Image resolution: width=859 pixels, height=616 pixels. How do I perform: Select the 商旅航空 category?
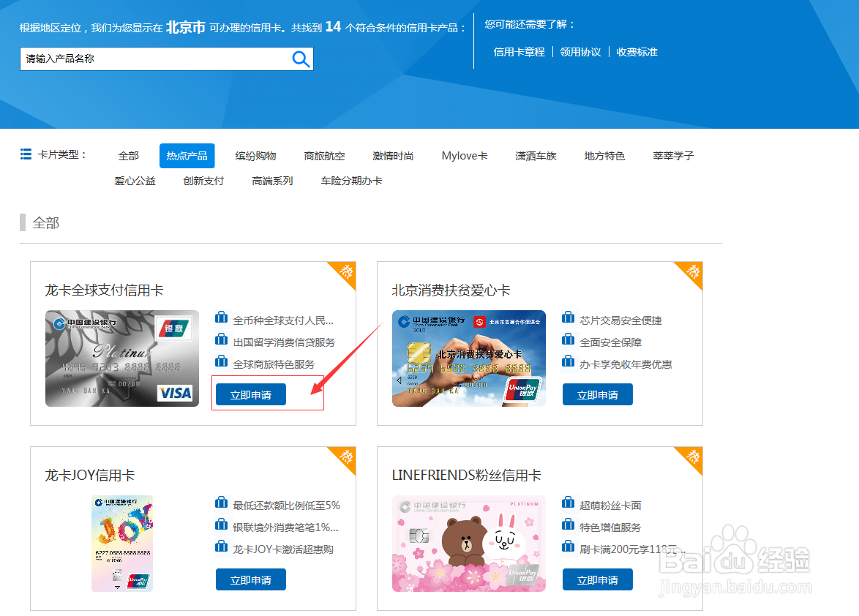pos(324,156)
